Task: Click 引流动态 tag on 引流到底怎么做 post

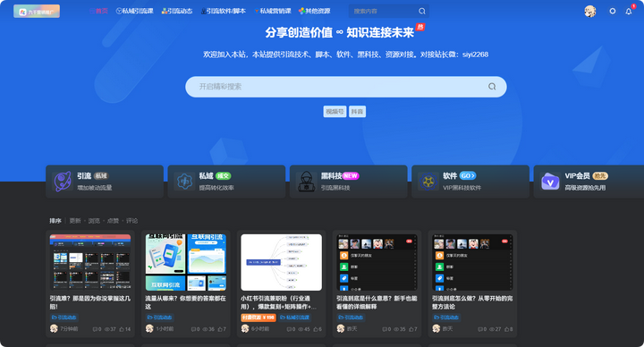Action: 446,317
